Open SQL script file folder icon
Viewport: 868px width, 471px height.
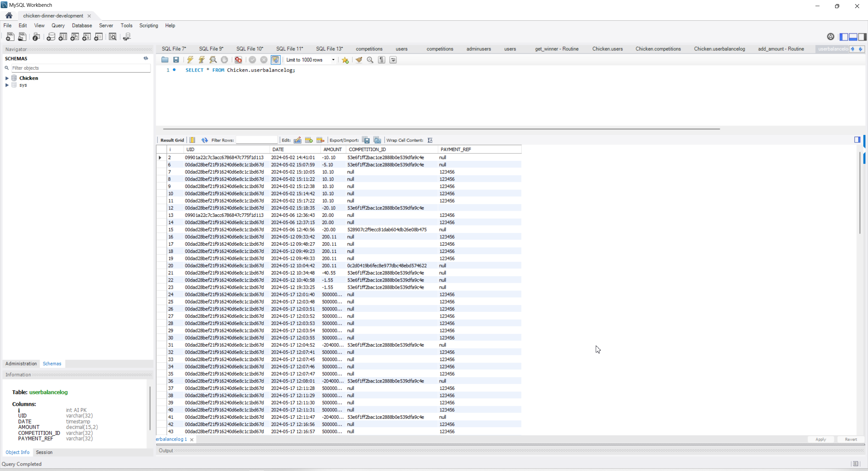165,60
